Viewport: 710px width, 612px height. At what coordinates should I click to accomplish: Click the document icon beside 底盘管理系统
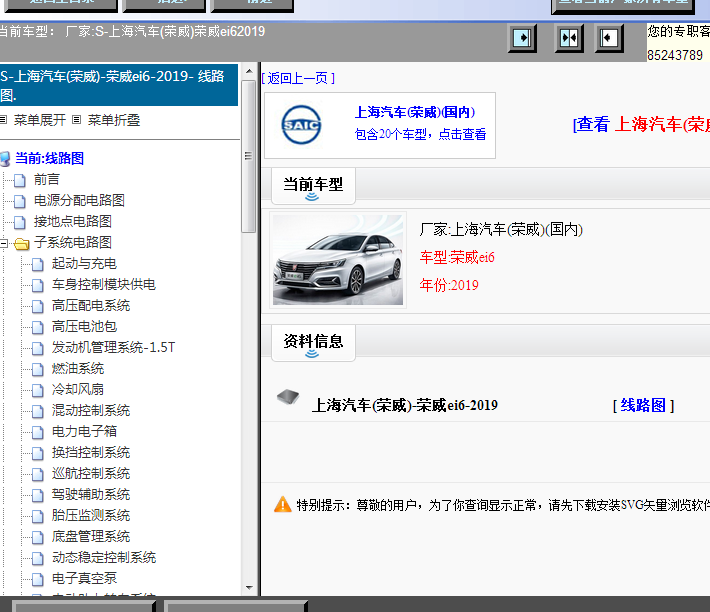[x=38, y=537]
